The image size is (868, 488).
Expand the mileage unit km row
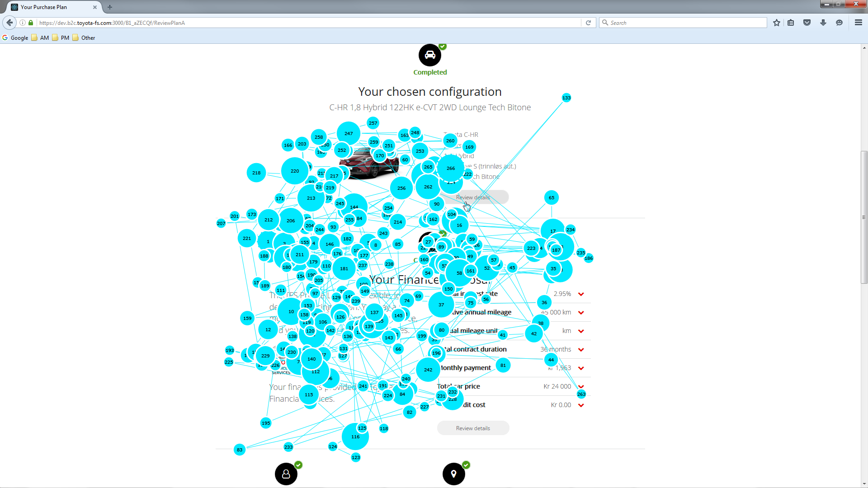click(x=581, y=331)
